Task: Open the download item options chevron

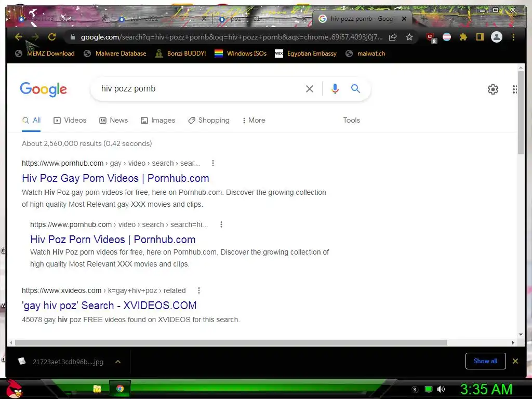Action: coord(118,362)
